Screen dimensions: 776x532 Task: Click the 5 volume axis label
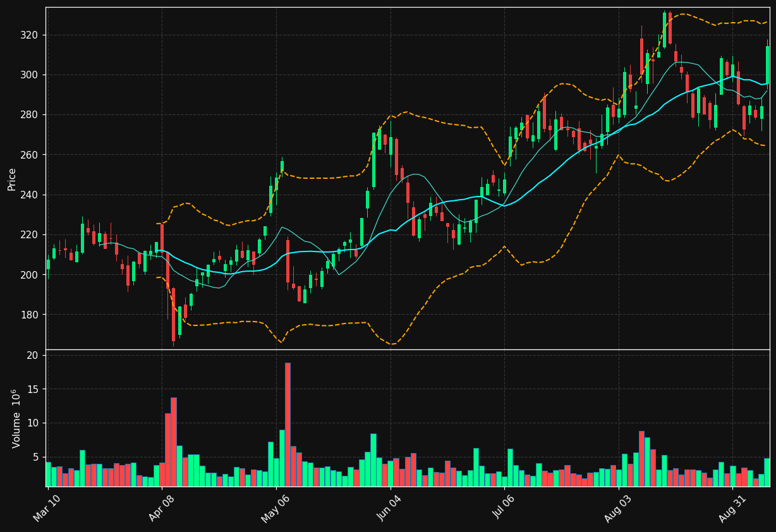36,457
